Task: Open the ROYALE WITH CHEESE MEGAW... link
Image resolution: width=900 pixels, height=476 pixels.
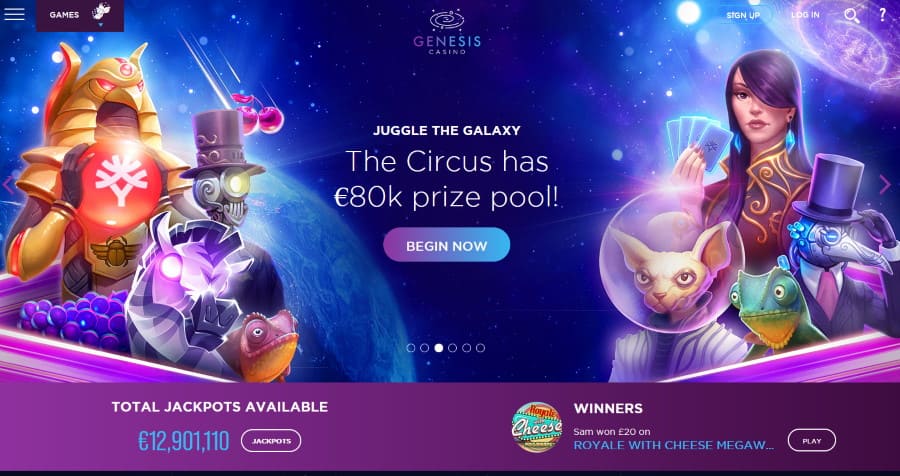Action: 674,445
